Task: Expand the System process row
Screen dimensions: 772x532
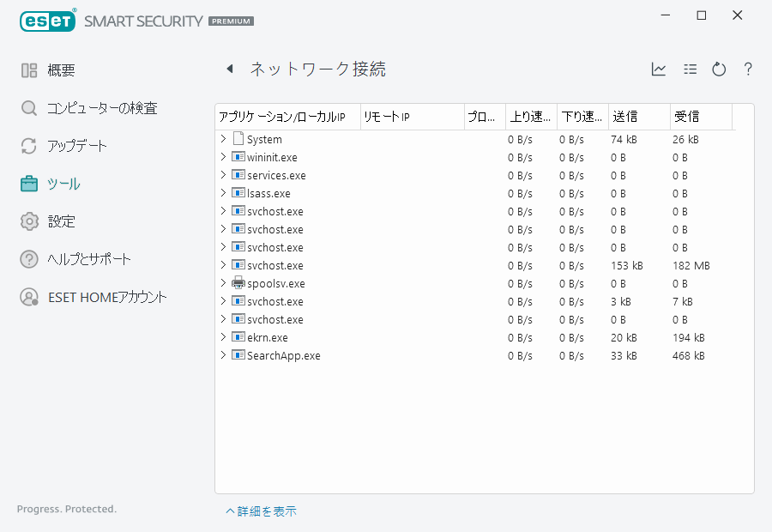Action: click(223, 139)
